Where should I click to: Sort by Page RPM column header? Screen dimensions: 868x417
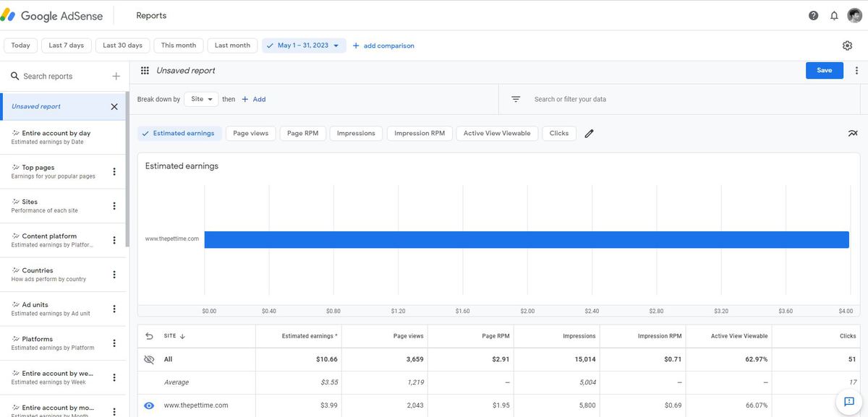tap(496, 336)
